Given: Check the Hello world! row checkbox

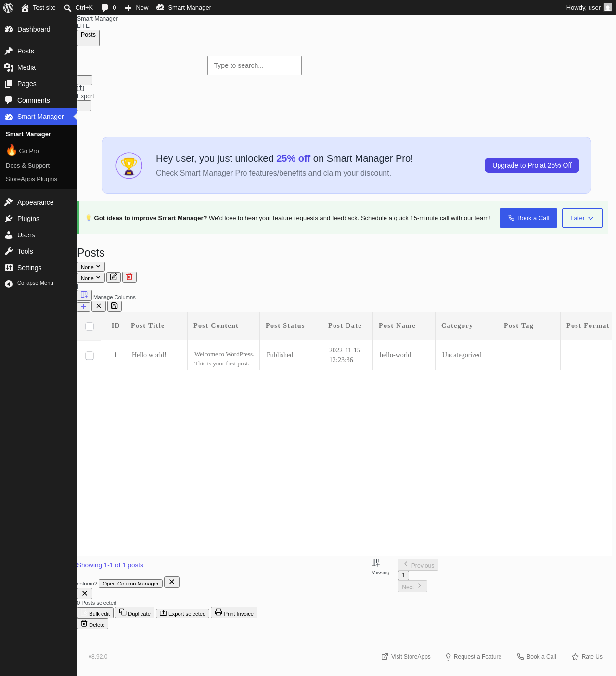Looking at the screenshot, I should click(90, 356).
